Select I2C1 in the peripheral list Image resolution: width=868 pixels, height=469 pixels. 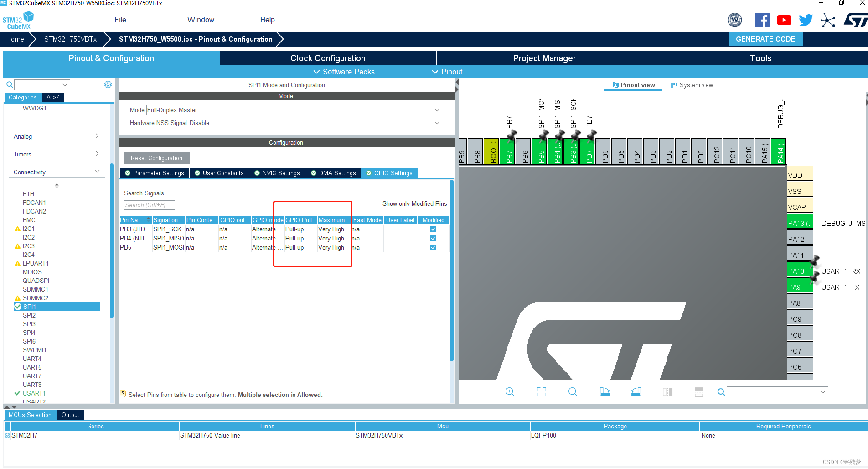coord(28,229)
